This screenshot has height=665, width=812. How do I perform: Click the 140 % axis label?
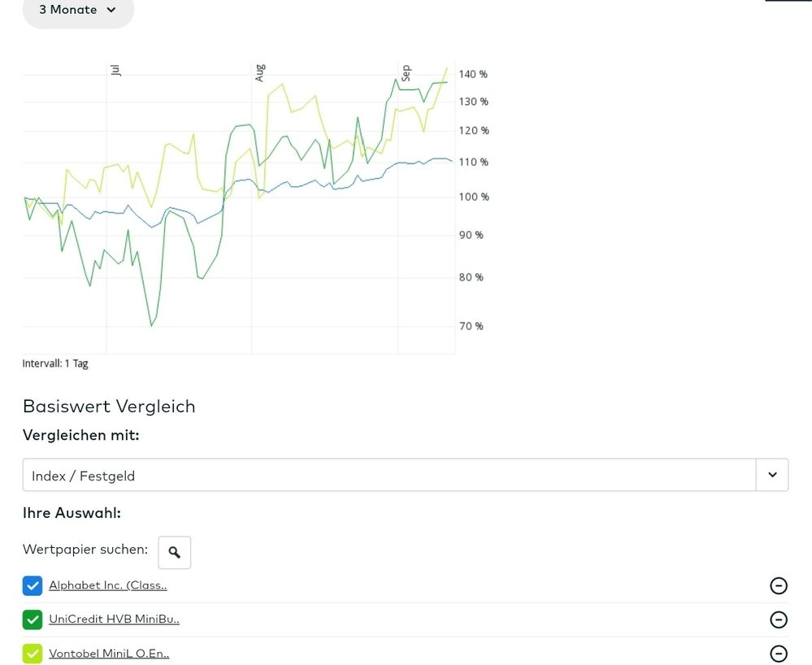click(x=473, y=74)
